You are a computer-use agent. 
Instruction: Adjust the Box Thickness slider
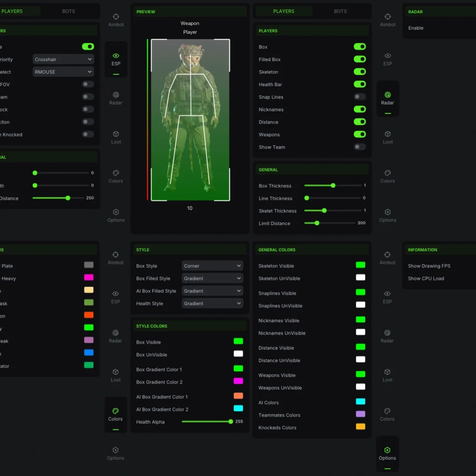coord(333,186)
